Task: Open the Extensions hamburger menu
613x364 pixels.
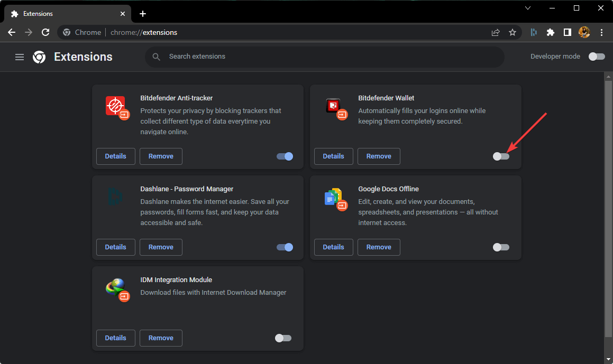Action: (x=19, y=57)
